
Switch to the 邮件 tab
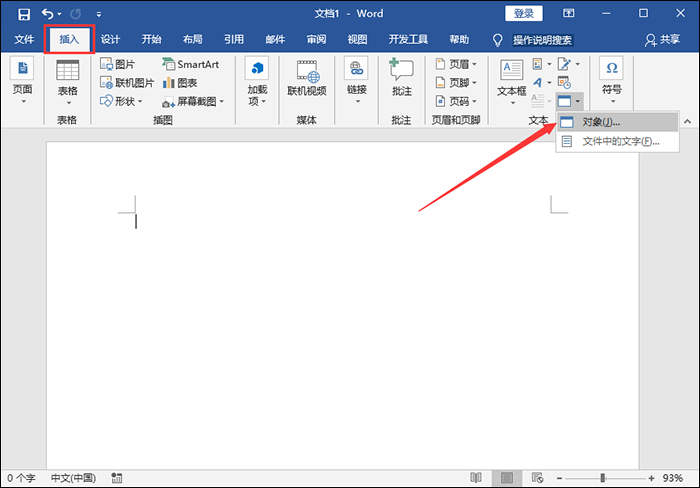(x=275, y=40)
